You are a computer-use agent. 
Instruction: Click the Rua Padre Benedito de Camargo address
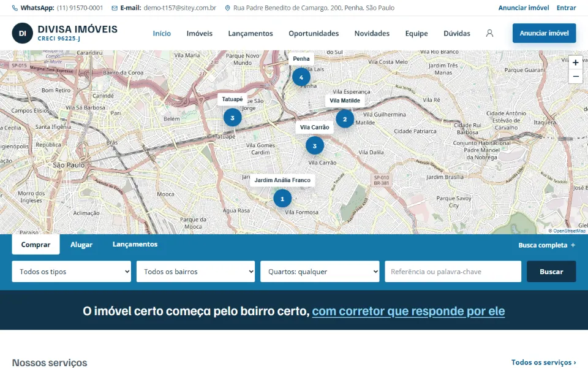pos(314,8)
